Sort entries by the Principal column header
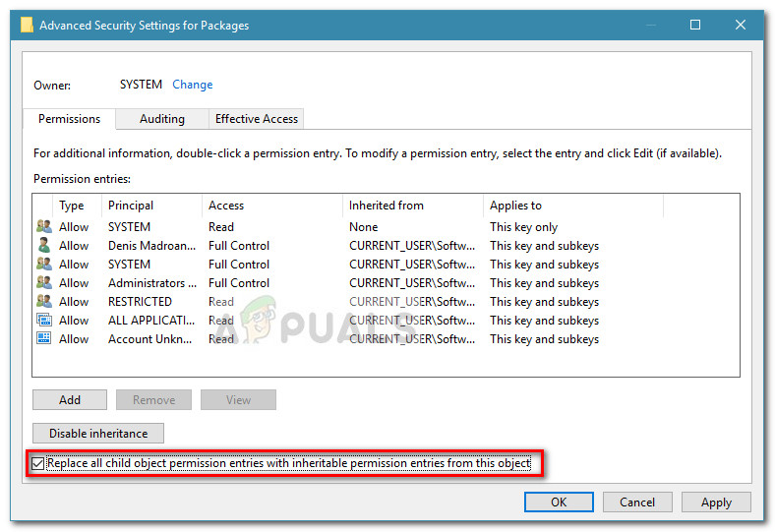 131,206
